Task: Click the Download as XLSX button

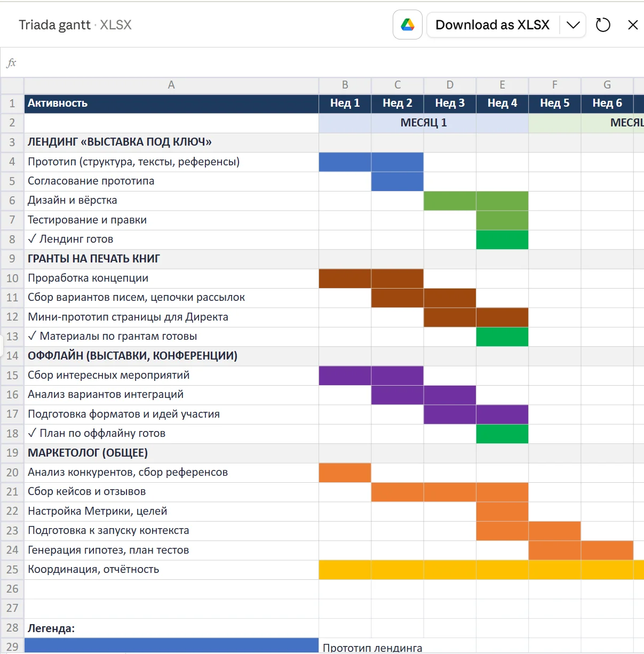Action: point(492,25)
